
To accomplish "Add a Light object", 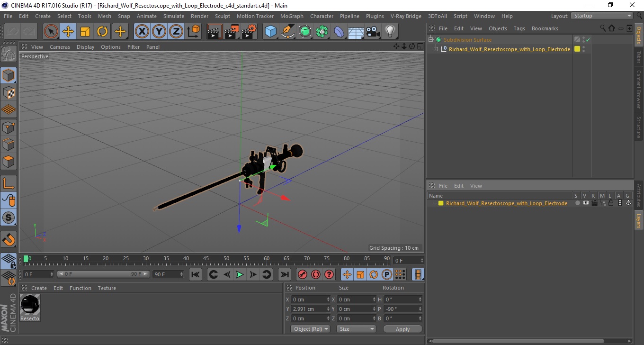I will coord(390,32).
